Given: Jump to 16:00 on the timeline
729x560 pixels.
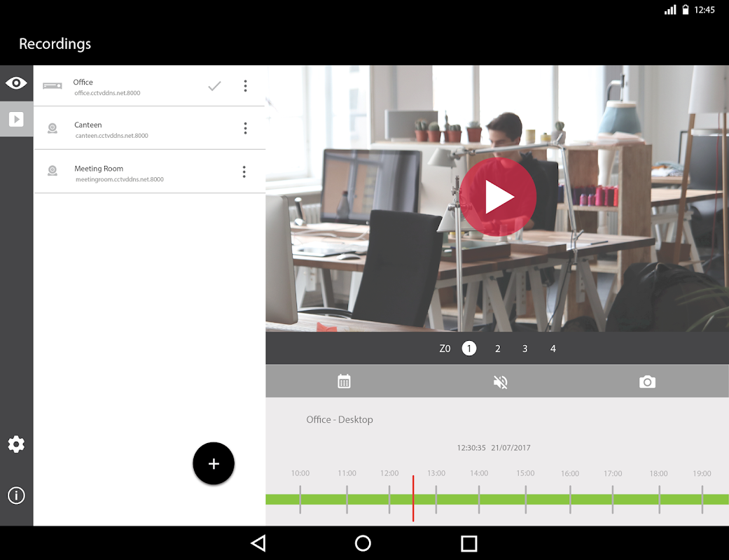Looking at the screenshot, I should (x=570, y=473).
